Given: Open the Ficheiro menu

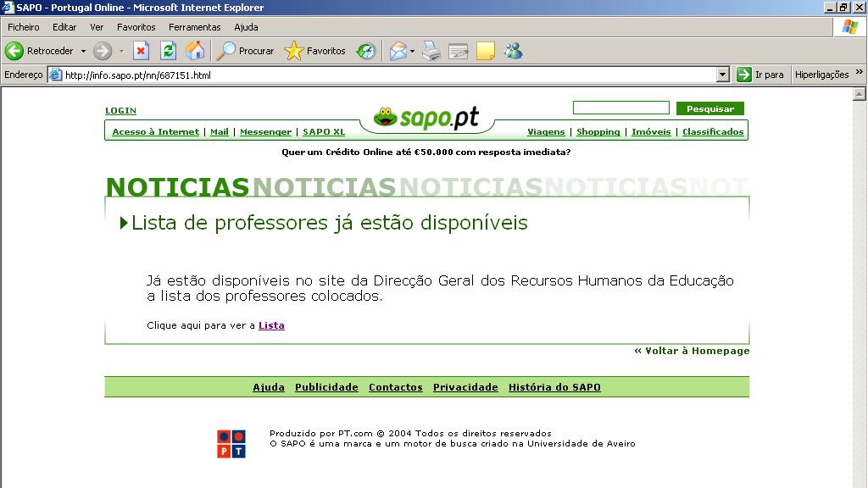Looking at the screenshot, I should 23,27.
